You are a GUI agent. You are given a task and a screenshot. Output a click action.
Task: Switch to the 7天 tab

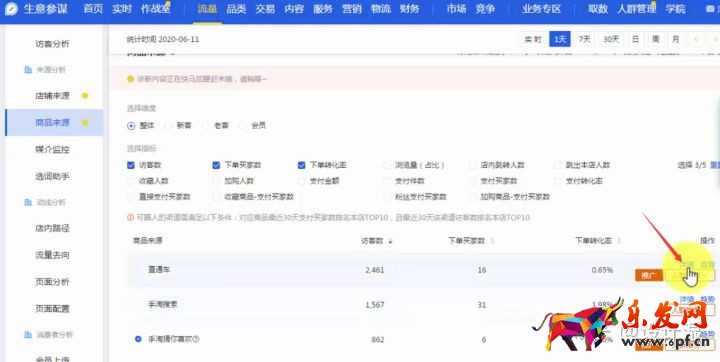click(585, 40)
